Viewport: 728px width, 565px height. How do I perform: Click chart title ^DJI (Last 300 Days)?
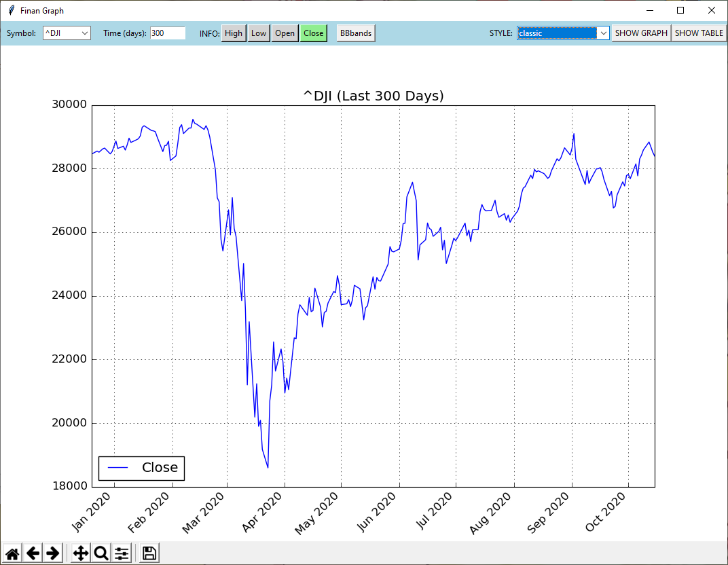[374, 96]
